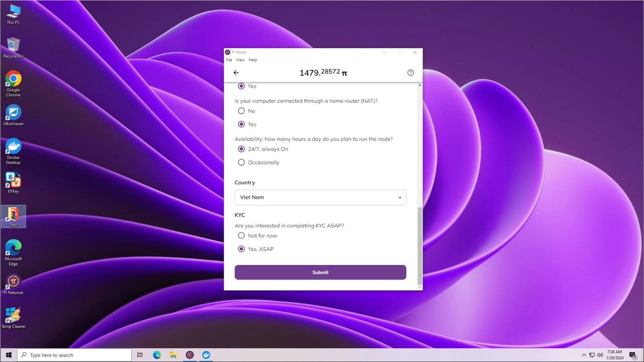Click the 'Country' section heading
644x362 pixels.
tap(245, 183)
